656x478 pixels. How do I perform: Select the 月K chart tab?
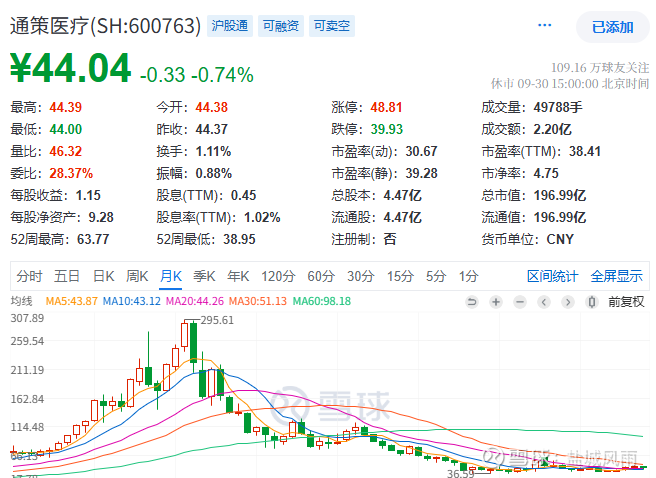171,276
